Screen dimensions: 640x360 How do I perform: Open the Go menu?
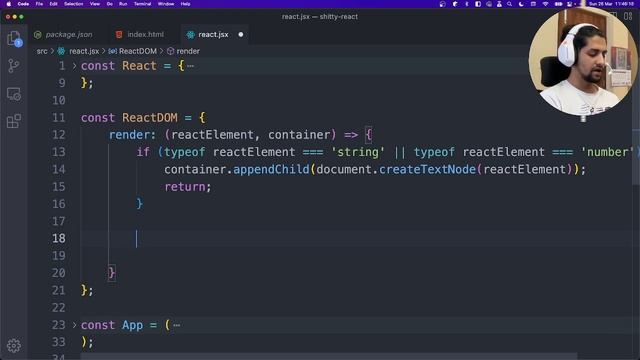109,4
